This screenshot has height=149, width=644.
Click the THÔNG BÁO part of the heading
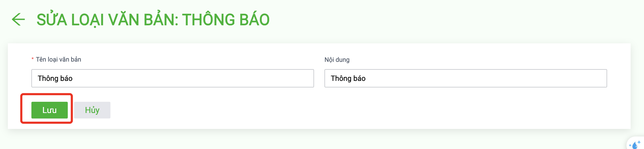226,20
